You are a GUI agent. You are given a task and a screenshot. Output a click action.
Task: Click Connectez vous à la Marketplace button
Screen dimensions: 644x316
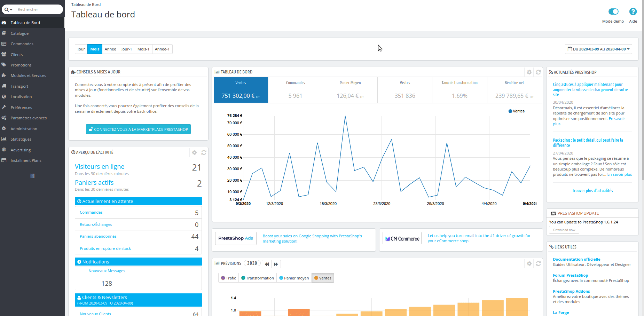[138, 129]
